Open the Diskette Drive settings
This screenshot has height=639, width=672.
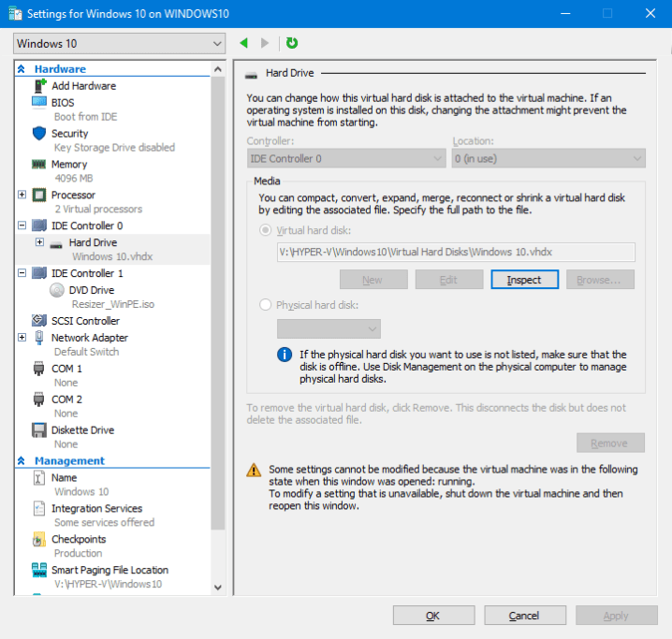coord(82,430)
